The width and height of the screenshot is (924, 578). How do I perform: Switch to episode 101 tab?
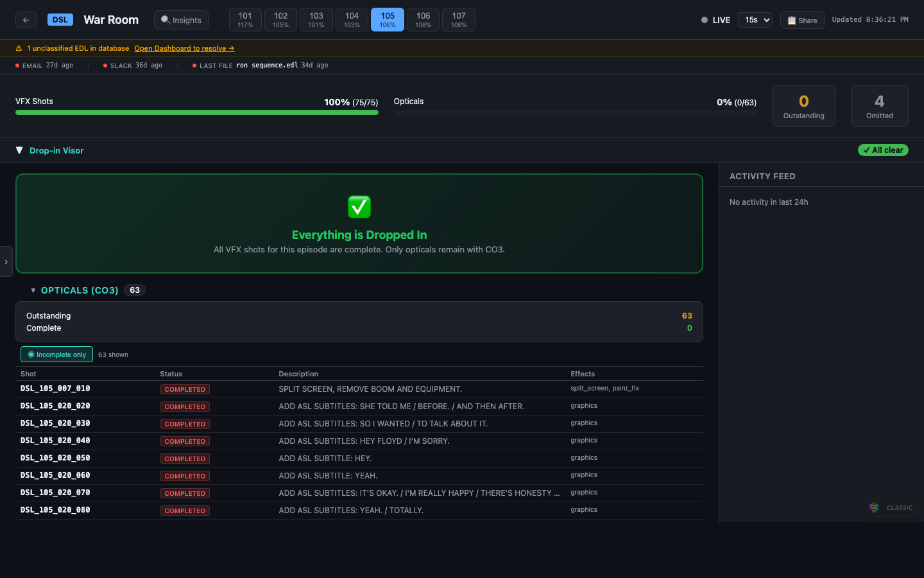[245, 19]
